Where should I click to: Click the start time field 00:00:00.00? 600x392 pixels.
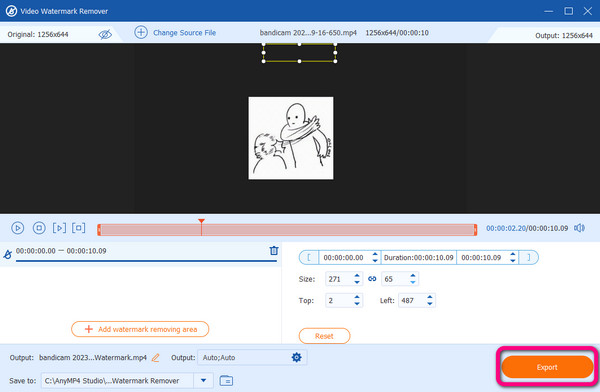[x=344, y=258]
